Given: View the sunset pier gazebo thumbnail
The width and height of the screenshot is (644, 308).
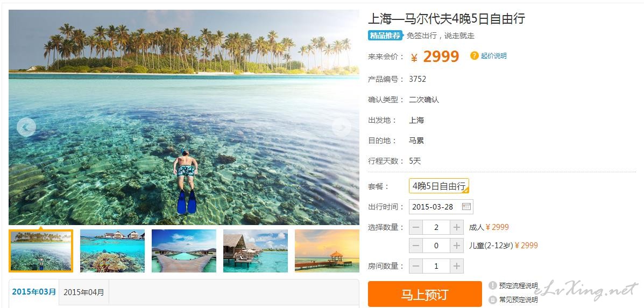Looking at the screenshot, I should click(x=327, y=251).
